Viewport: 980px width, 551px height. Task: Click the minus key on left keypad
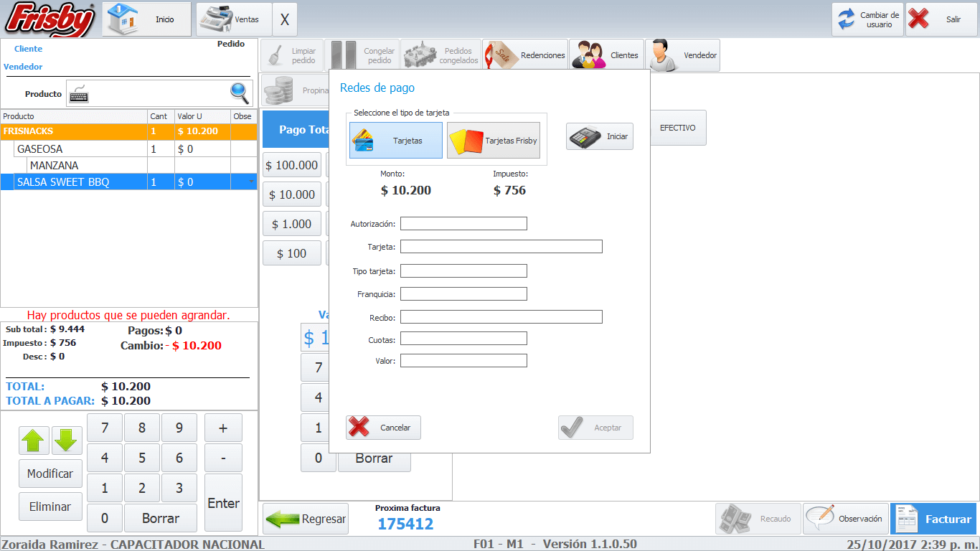pyautogui.click(x=223, y=458)
